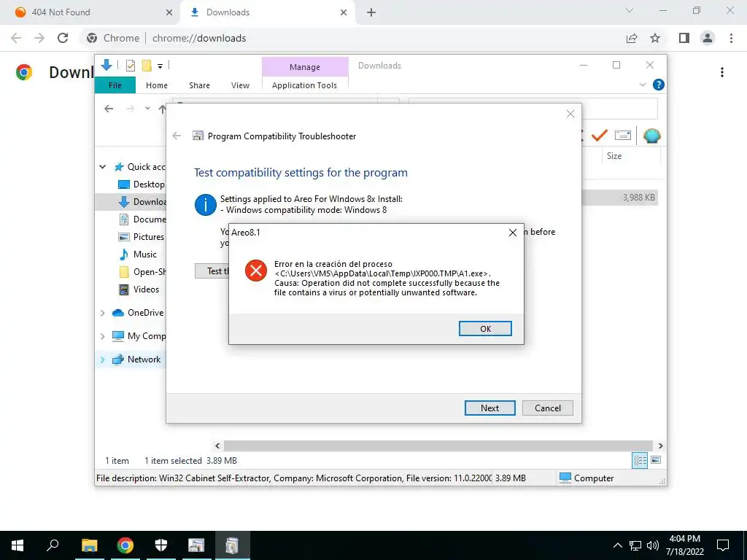
Task: Click Cancel in the Compatibility Troubleshooter
Action: tap(547, 408)
